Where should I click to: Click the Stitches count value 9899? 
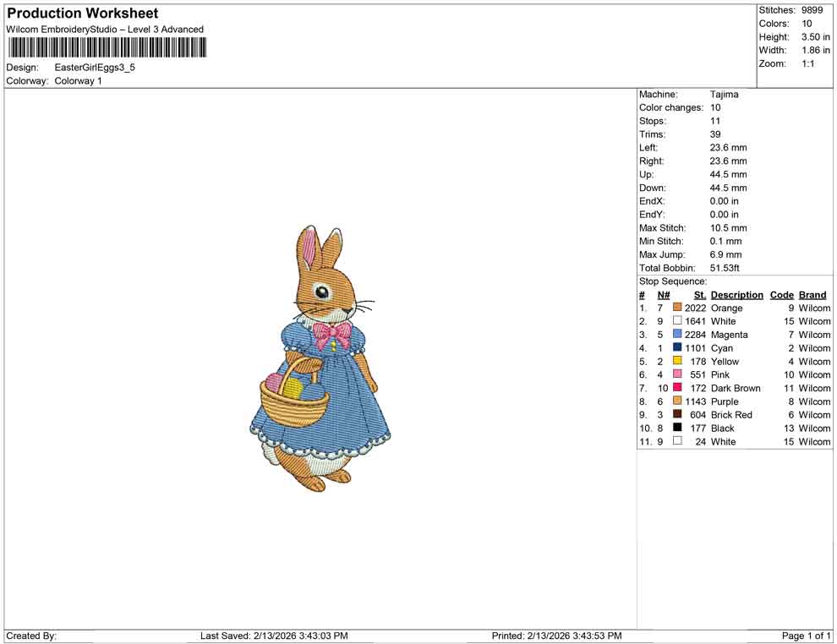812,10
